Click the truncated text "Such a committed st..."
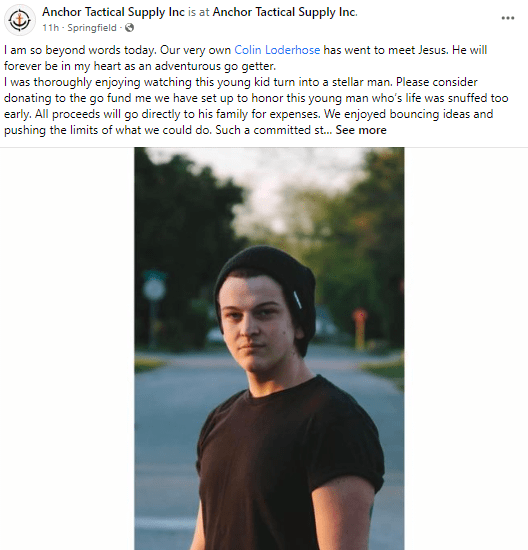The width and height of the screenshot is (528, 550). 273,130
